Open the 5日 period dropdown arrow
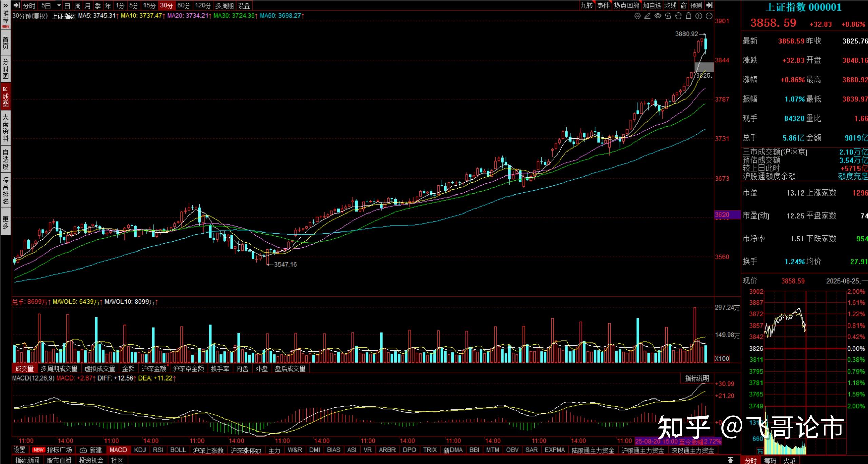 [59, 5]
